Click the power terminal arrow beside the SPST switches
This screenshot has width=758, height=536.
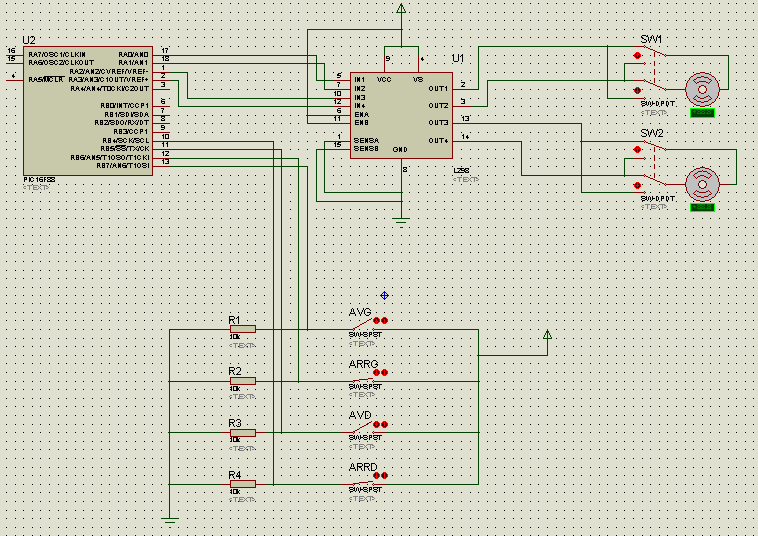coord(547,334)
